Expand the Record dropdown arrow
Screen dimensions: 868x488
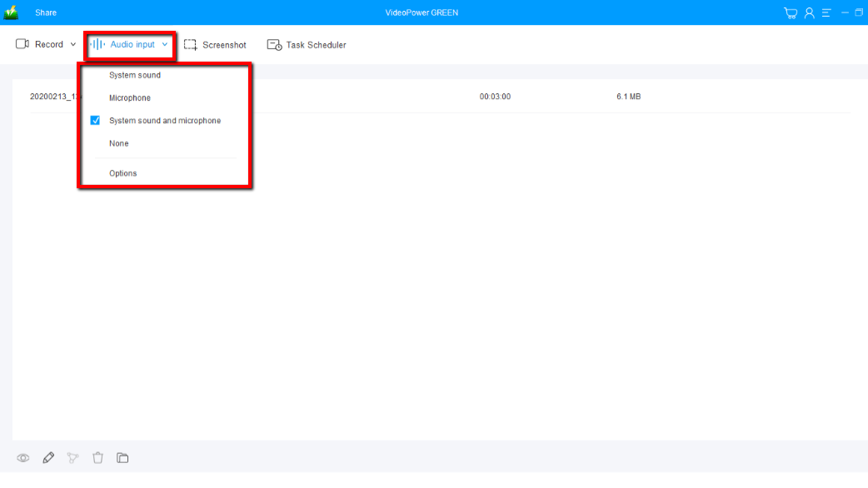[73, 45]
